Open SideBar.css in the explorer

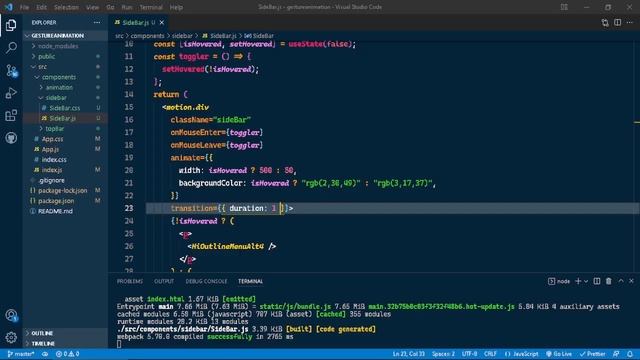tap(65, 108)
